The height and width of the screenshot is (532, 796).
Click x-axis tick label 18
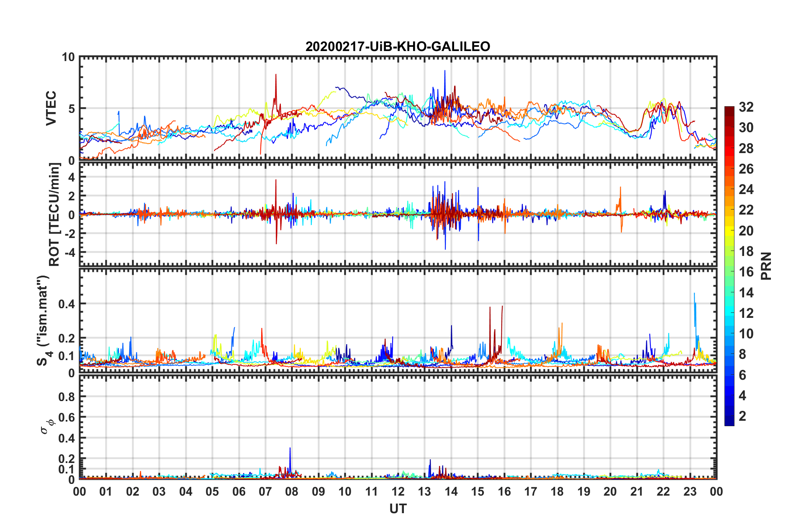(x=557, y=491)
